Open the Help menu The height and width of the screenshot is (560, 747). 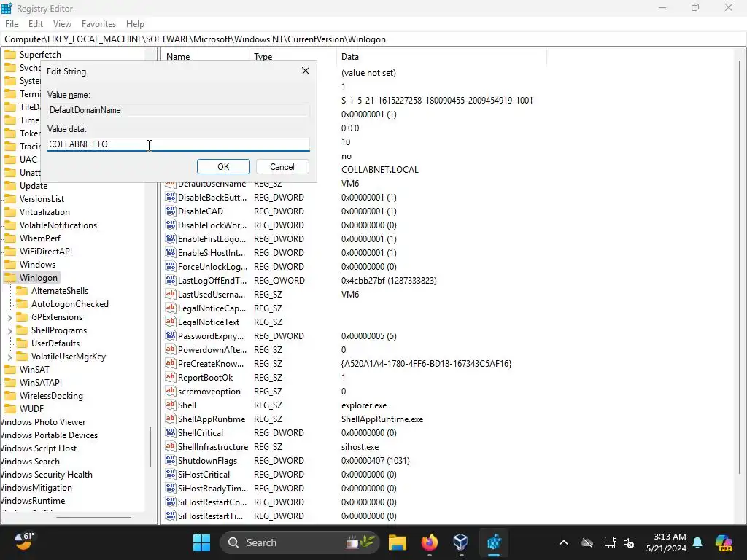[x=135, y=24]
